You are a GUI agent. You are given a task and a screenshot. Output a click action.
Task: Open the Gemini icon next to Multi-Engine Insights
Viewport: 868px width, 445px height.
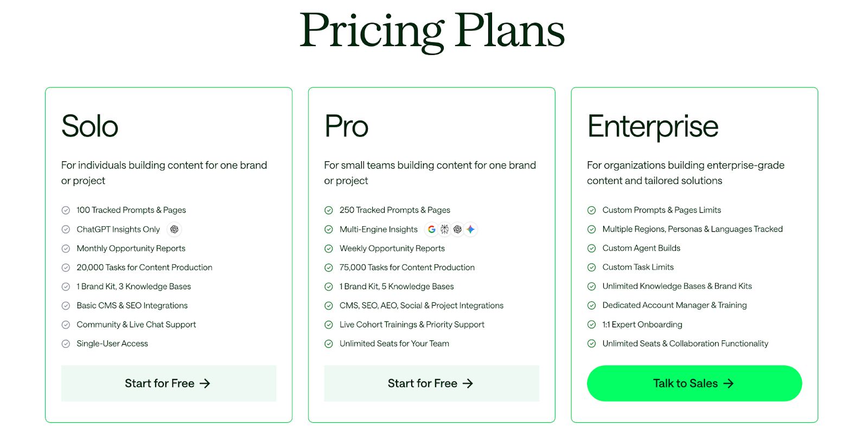[x=471, y=229]
